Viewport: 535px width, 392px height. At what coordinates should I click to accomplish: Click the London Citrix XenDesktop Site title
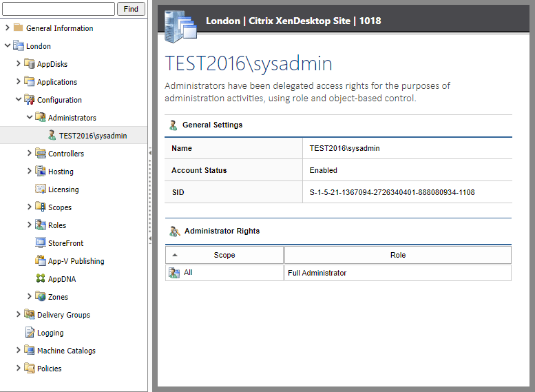click(293, 21)
